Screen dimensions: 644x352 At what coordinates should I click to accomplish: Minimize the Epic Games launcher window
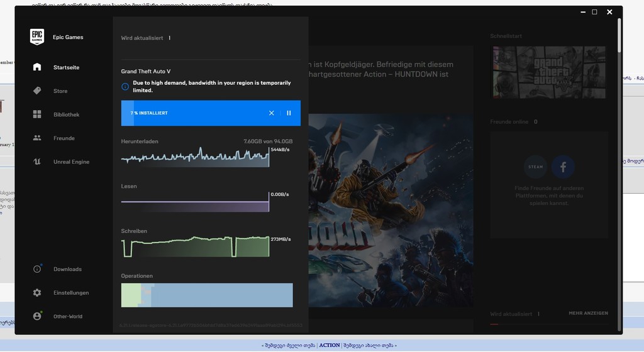click(583, 12)
